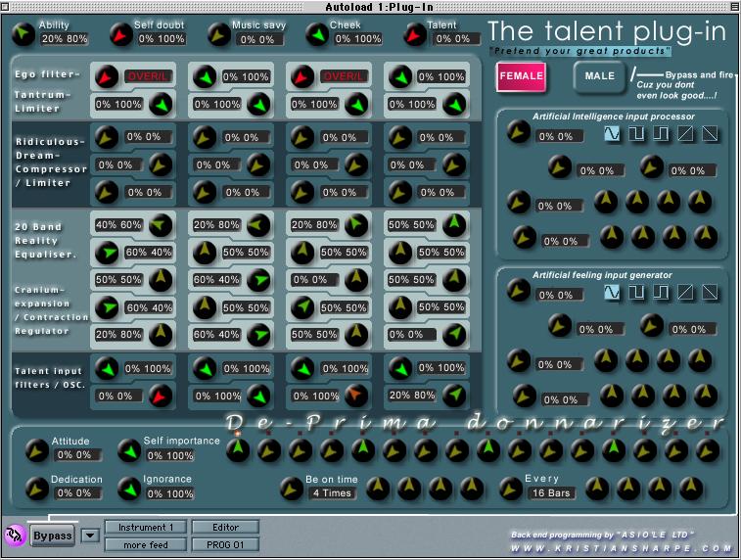The height and width of the screenshot is (560, 741).
Task: Select the sawtooth-up waveform in Artificial feeling generator
Action: point(687,293)
